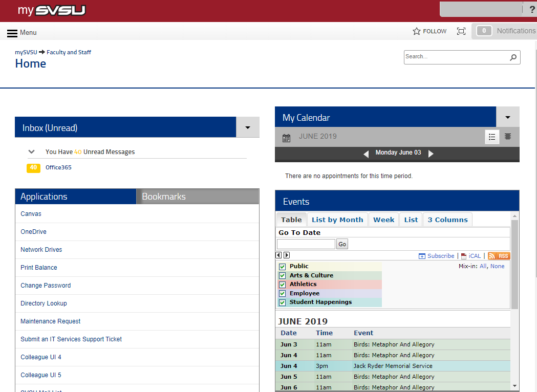Open the hamburger Menu icon

pos(12,33)
